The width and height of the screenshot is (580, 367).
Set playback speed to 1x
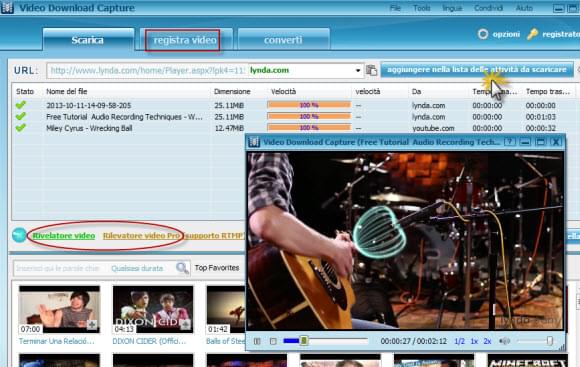point(474,341)
